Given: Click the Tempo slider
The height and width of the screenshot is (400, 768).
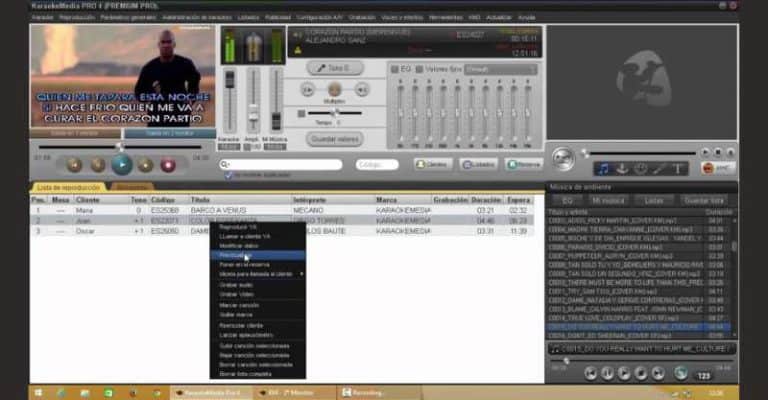Looking at the screenshot, I should (x=336, y=113).
